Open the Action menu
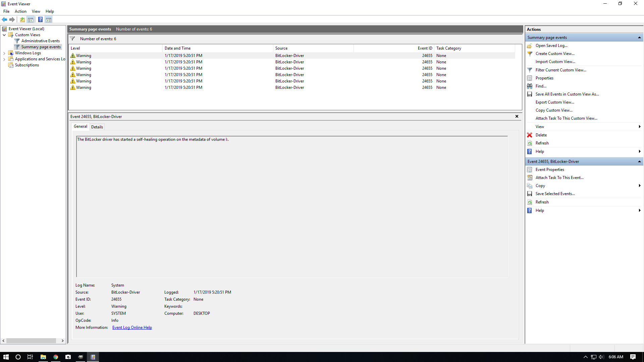The width and height of the screenshot is (644, 362). click(x=20, y=11)
